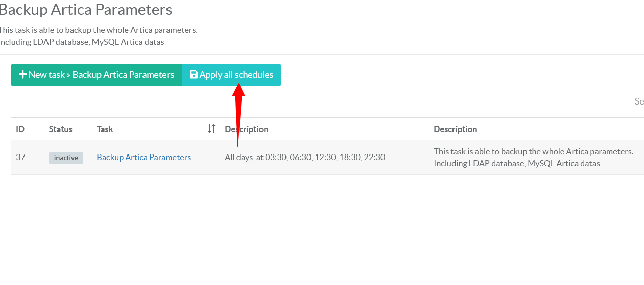Screen dimensions: 644x285
Task: Select the row ID 37 cell
Action: 20,158
